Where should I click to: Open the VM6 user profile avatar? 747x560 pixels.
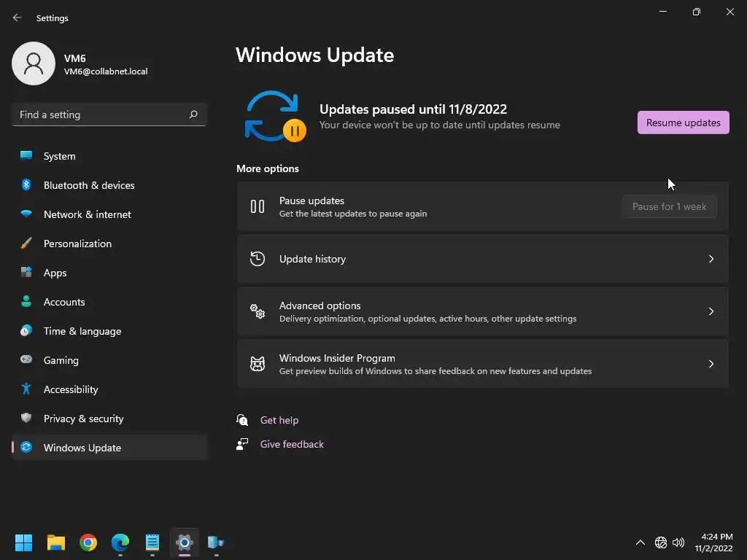coord(34,63)
